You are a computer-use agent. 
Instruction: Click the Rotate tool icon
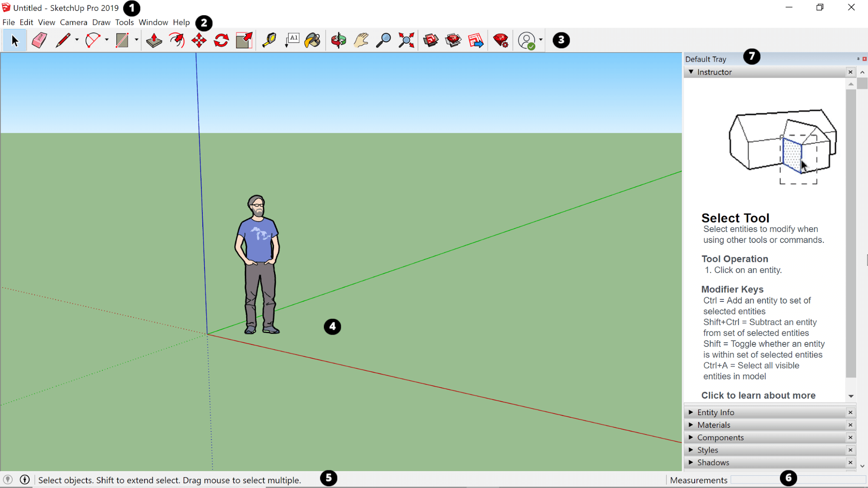coord(221,40)
